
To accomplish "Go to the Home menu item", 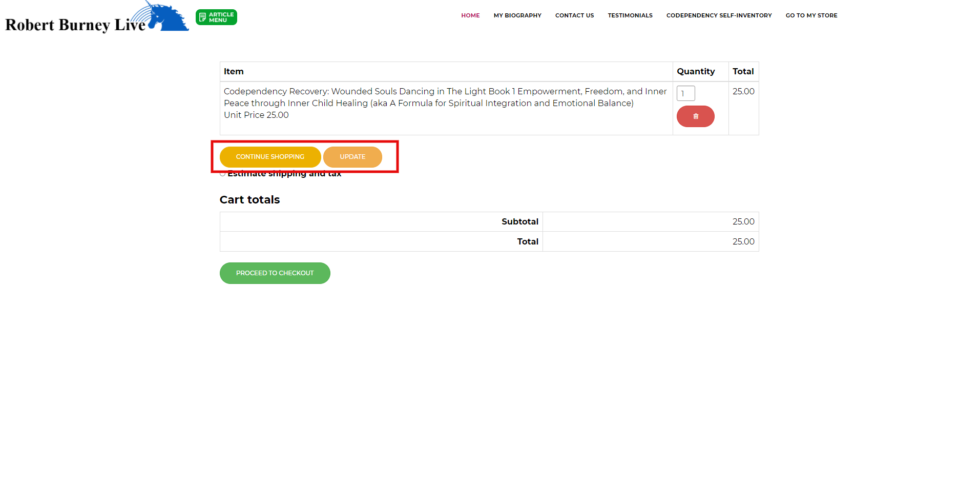I will click(470, 15).
